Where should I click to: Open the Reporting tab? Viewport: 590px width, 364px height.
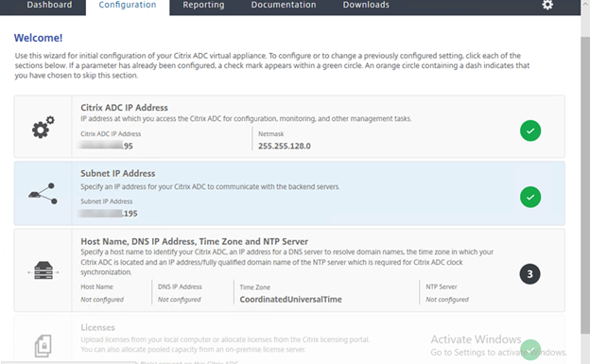point(203,5)
